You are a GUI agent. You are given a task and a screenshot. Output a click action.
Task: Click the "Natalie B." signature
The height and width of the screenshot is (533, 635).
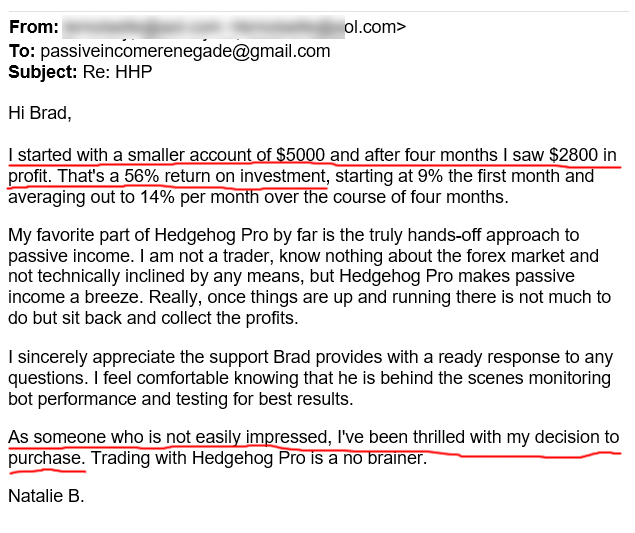[45, 496]
